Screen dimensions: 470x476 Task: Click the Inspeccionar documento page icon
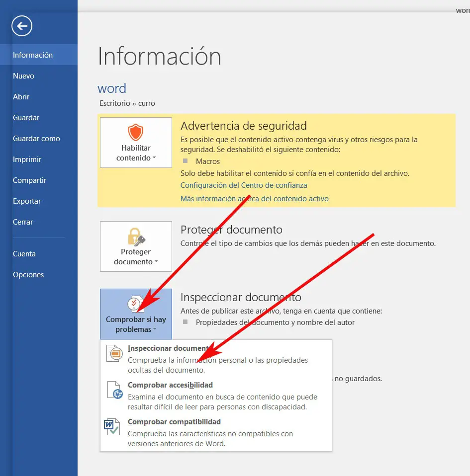(114, 353)
